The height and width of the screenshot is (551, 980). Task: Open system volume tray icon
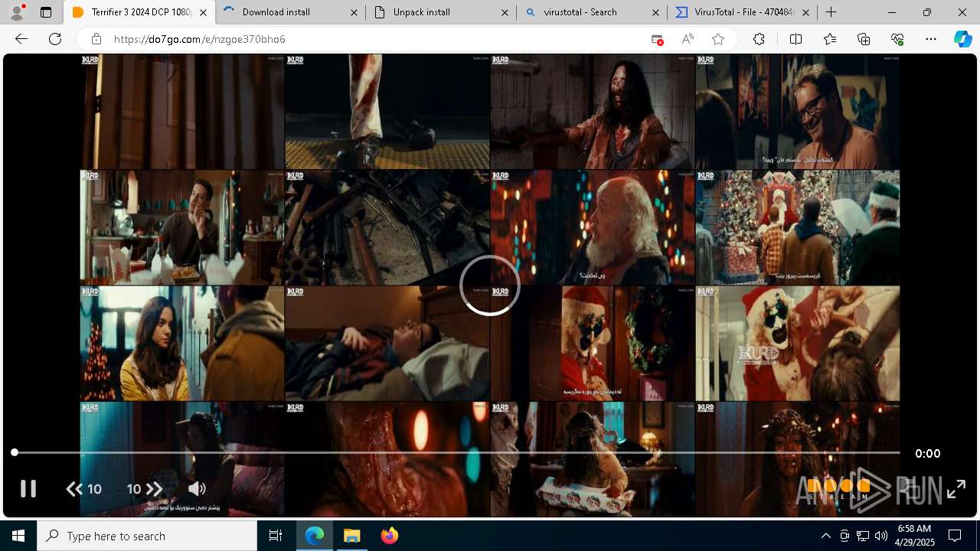tap(881, 536)
